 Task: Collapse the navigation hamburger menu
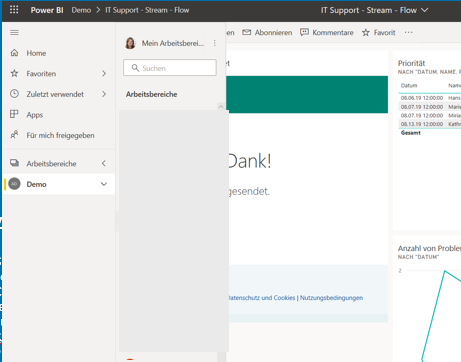click(x=14, y=32)
